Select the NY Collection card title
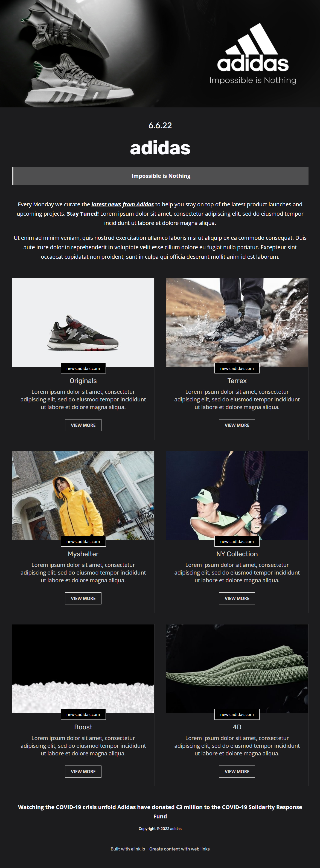This screenshot has height=868, width=320. [237, 554]
